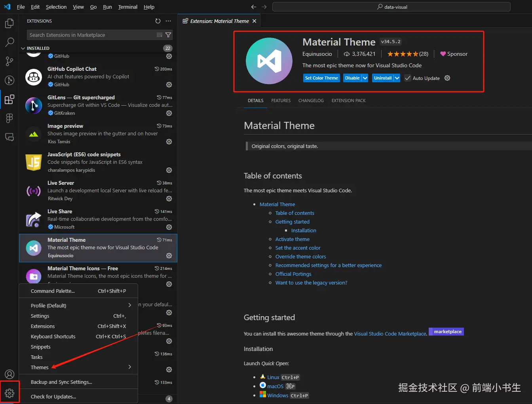
Task: Click the Uninstall button
Action: pos(383,78)
